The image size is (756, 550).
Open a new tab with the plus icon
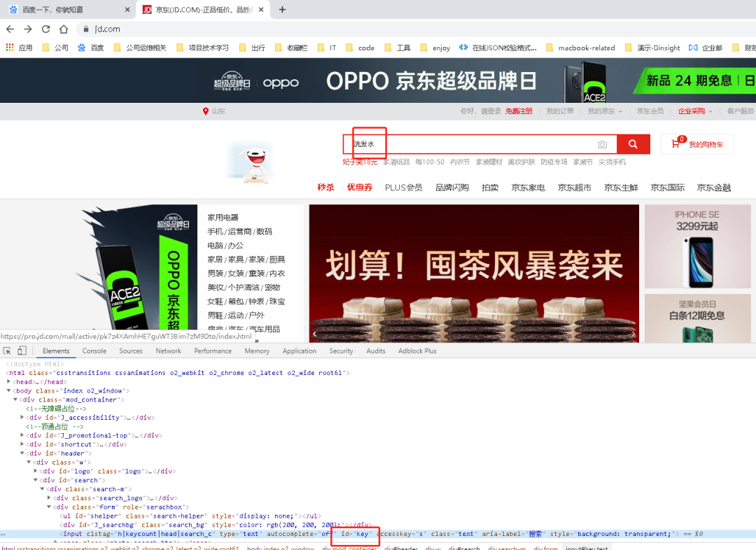click(281, 10)
